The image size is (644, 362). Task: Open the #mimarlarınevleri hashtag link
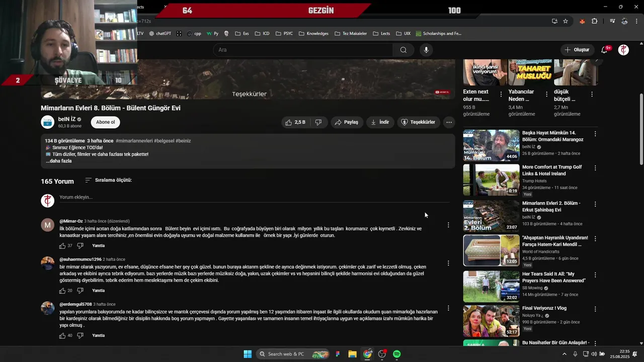pos(134,141)
